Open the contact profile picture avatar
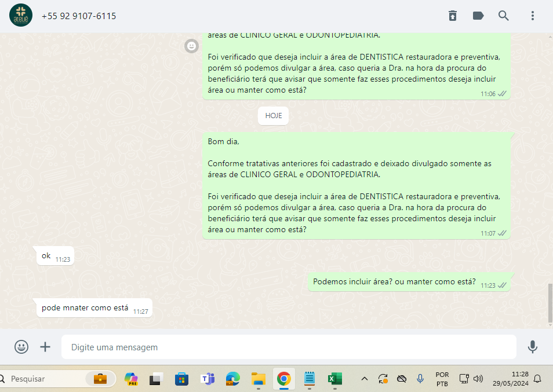The image size is (553, 392). [x=21, y=16]
